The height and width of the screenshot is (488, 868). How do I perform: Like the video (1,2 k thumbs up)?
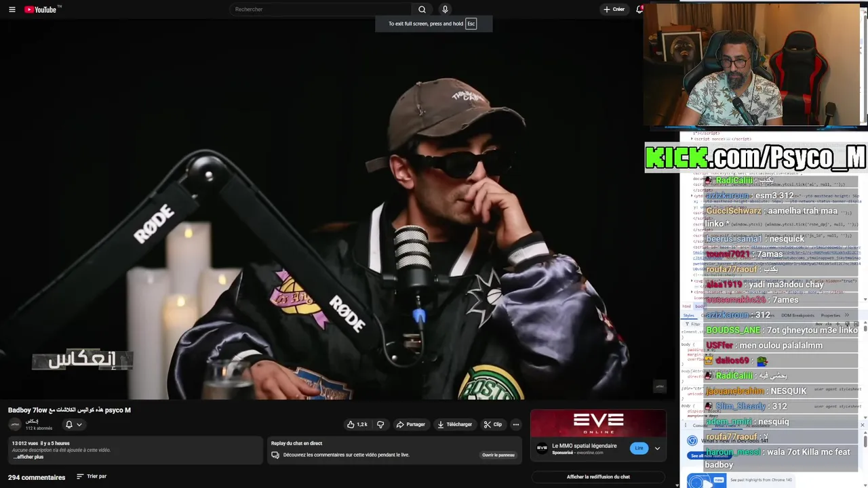(357, 424)
